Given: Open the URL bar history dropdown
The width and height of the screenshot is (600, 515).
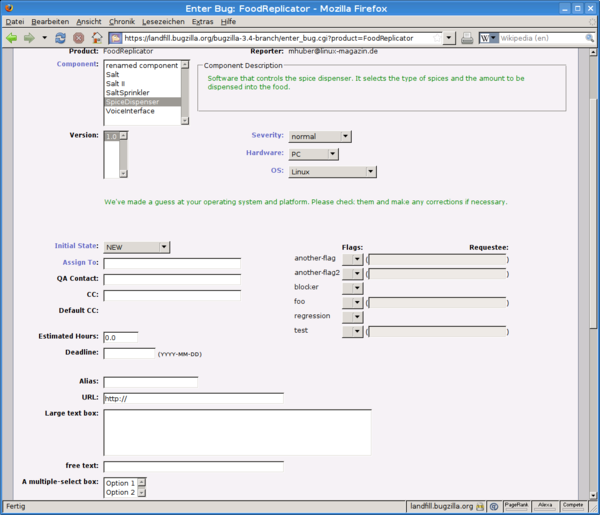Looking at the screenshot, I should 449,38.
